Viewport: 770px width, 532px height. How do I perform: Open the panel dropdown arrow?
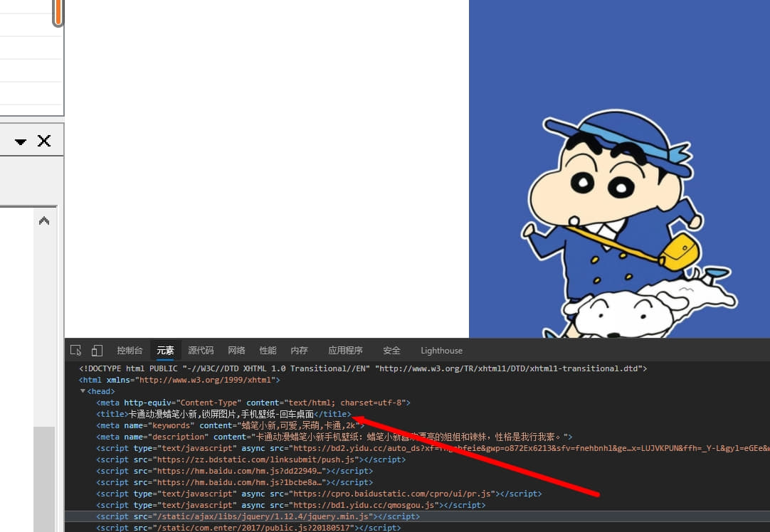click(x=20, y=142)
